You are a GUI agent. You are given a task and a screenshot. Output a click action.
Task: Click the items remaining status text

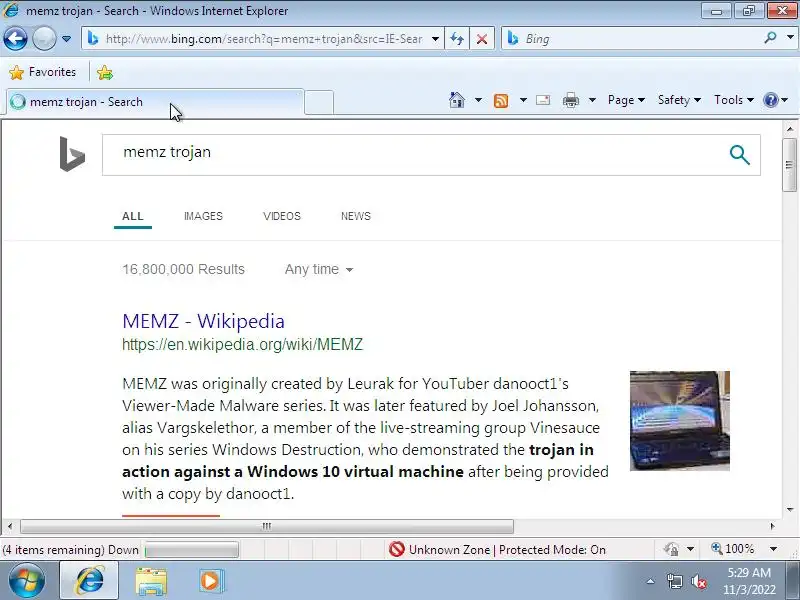pos(70,550)
